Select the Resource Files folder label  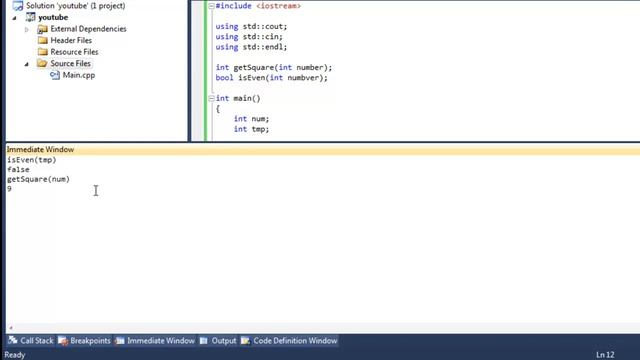click(74, 52)
